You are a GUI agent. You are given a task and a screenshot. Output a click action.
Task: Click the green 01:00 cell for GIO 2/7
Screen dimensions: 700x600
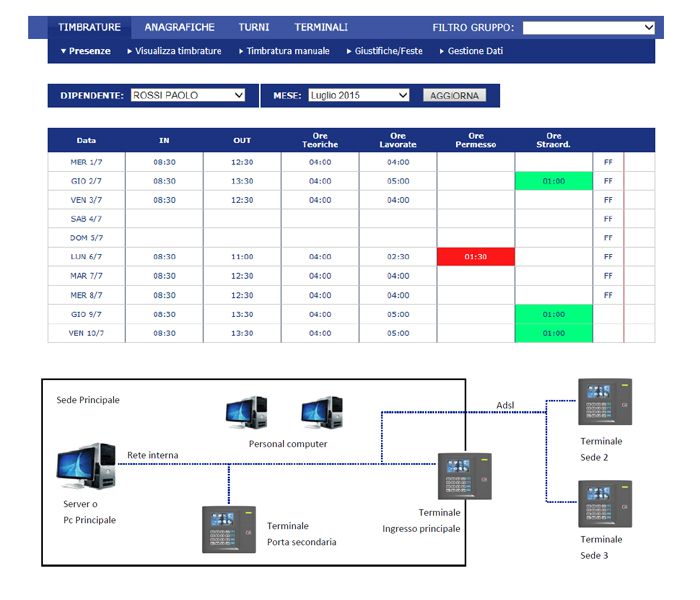554,181
